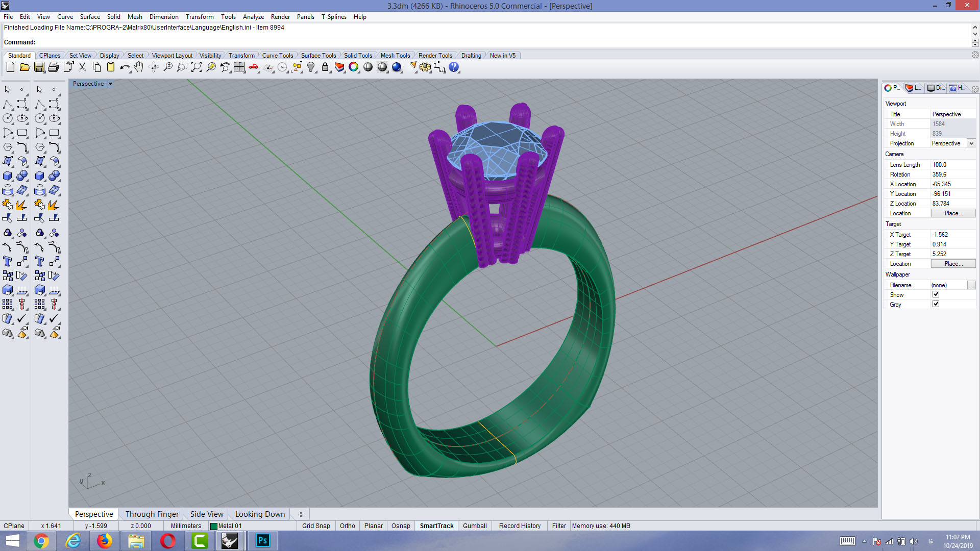Click the command history scroll up arrow

point(975,27)
